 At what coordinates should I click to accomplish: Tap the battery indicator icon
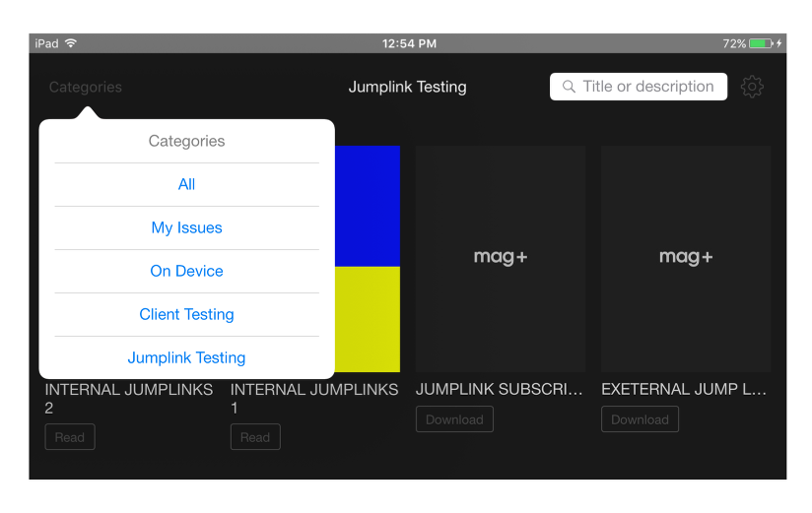pyautogui.click(x=761, y=43)
